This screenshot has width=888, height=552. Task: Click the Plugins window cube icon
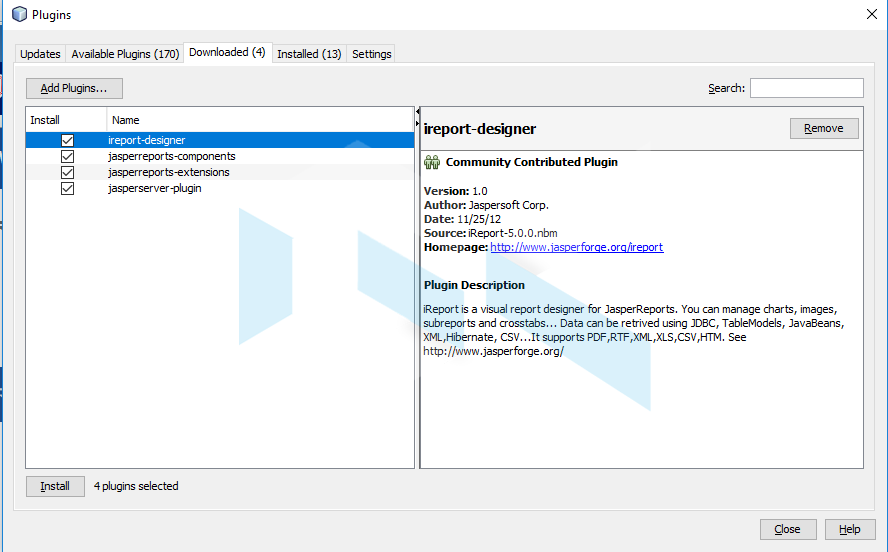coord(19,15)
